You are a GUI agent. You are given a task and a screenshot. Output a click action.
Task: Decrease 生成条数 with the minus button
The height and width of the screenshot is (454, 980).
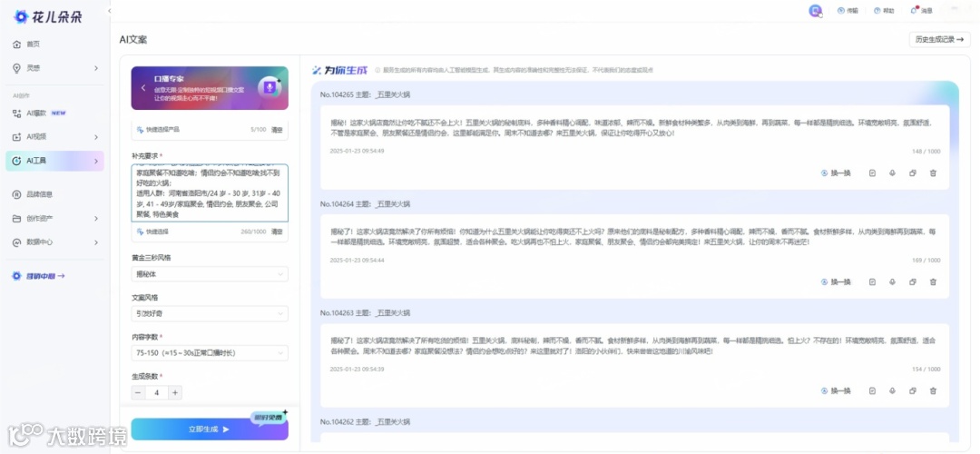coord(138,393)
